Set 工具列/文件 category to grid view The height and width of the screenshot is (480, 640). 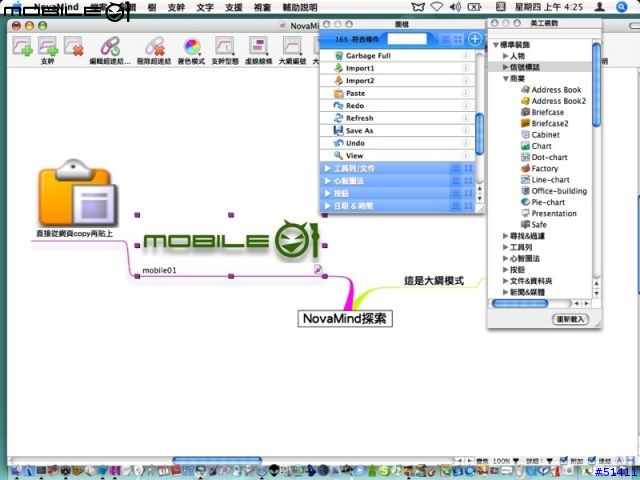pos(468,169)
